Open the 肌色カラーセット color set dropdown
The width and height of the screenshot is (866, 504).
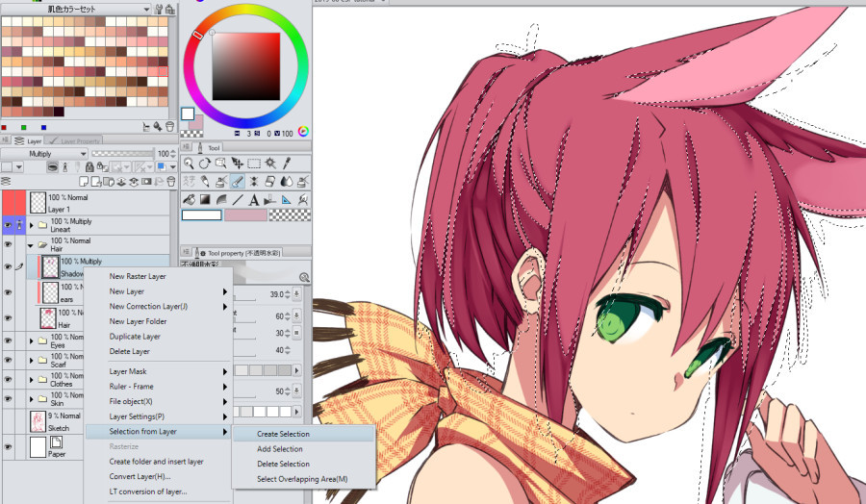(x=76, y=9)
